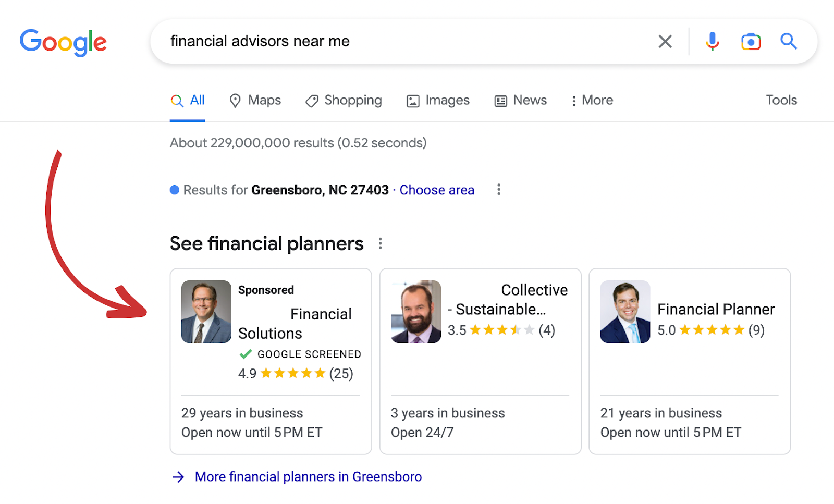Open the Choose area link

tap(437, 190)
